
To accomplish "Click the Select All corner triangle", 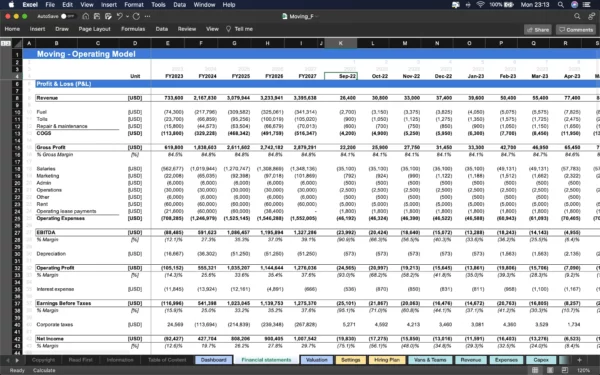I will 17,43.
